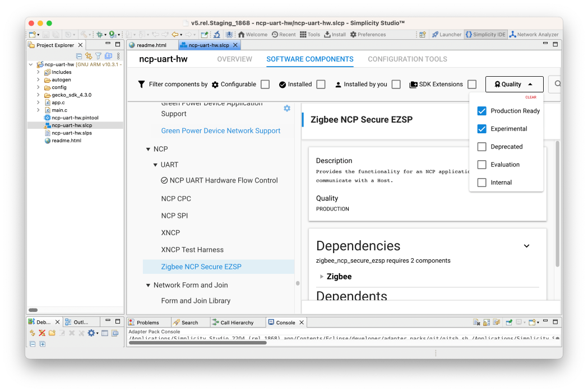Open Preferences from the toolbar
The image size is (588, 392).
coord(368,35)
